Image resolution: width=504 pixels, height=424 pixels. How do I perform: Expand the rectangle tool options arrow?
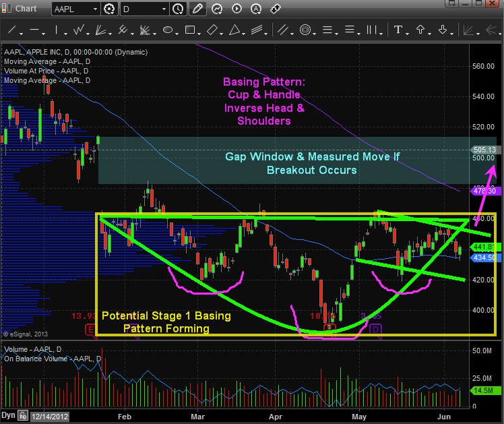(x=199, y=34)
